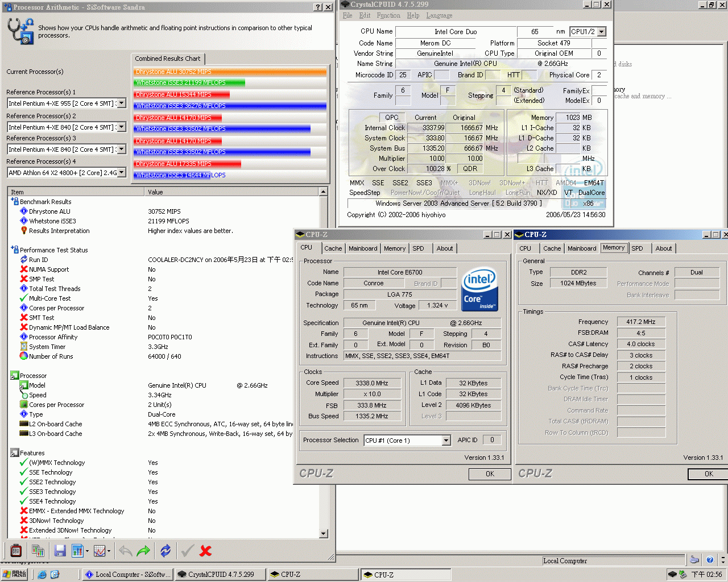Click the copy results chart icon
This screenshot has height=582, width=728.
coord(38,550)
